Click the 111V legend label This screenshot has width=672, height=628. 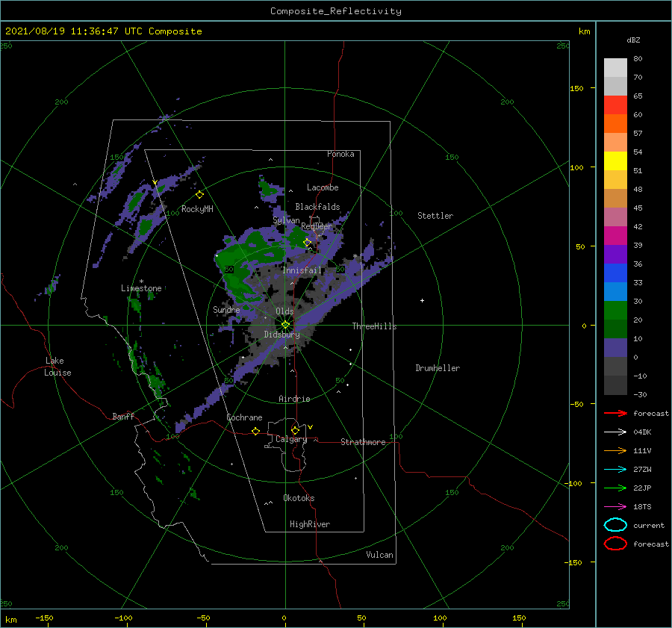642,450
